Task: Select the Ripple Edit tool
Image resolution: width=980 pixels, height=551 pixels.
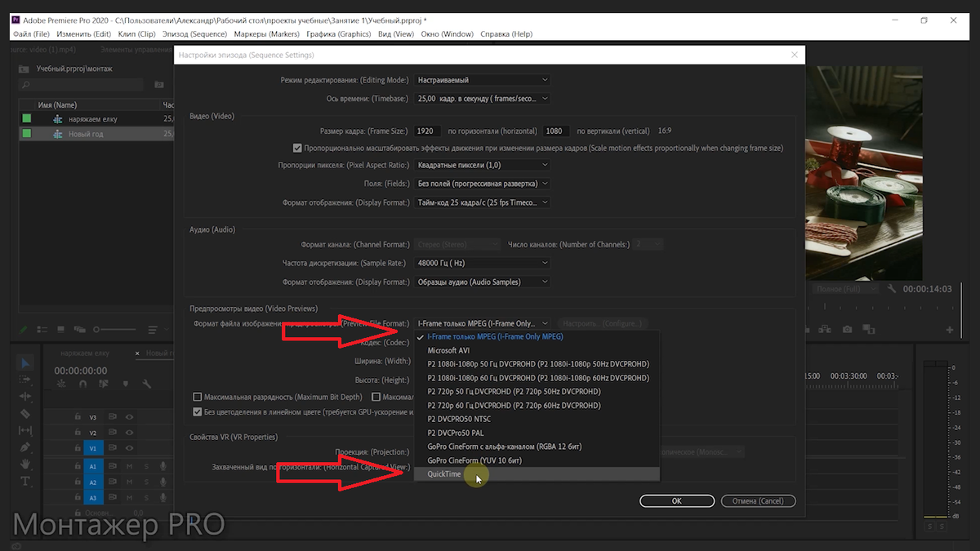Action: [x=24, y=397]
